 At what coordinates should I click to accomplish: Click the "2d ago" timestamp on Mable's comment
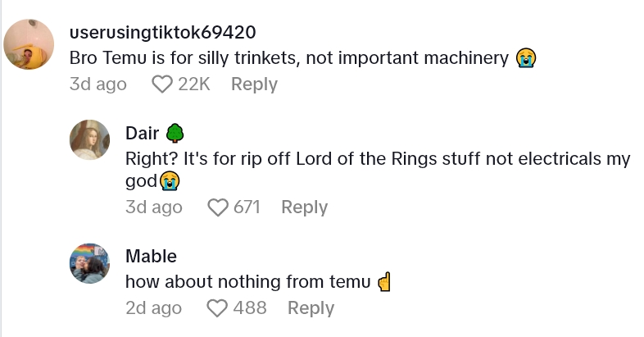coord(153,308)
